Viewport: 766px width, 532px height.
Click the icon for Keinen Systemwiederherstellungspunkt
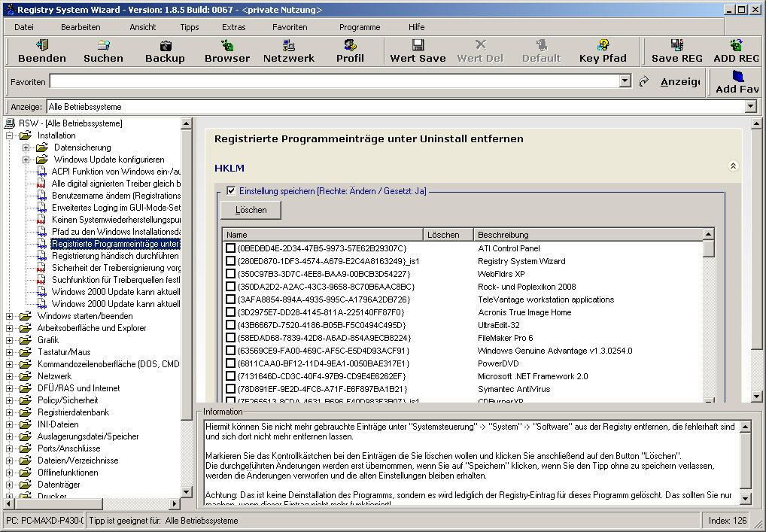coord(41,220)
